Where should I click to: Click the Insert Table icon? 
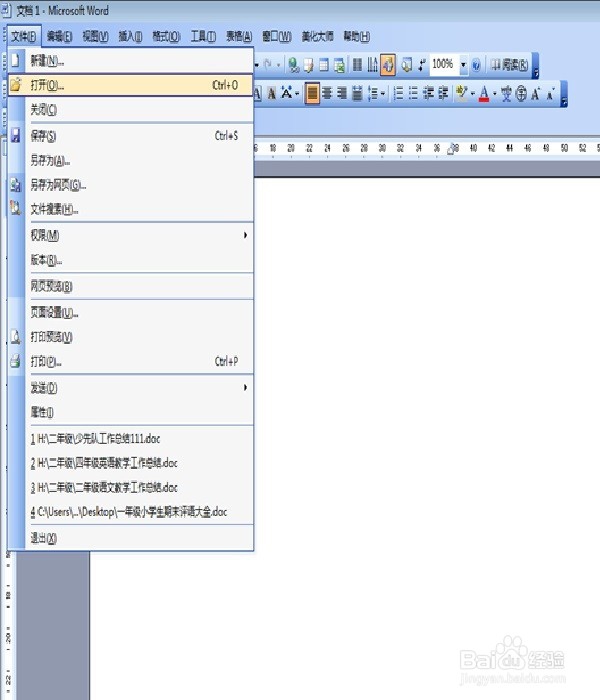324,65
